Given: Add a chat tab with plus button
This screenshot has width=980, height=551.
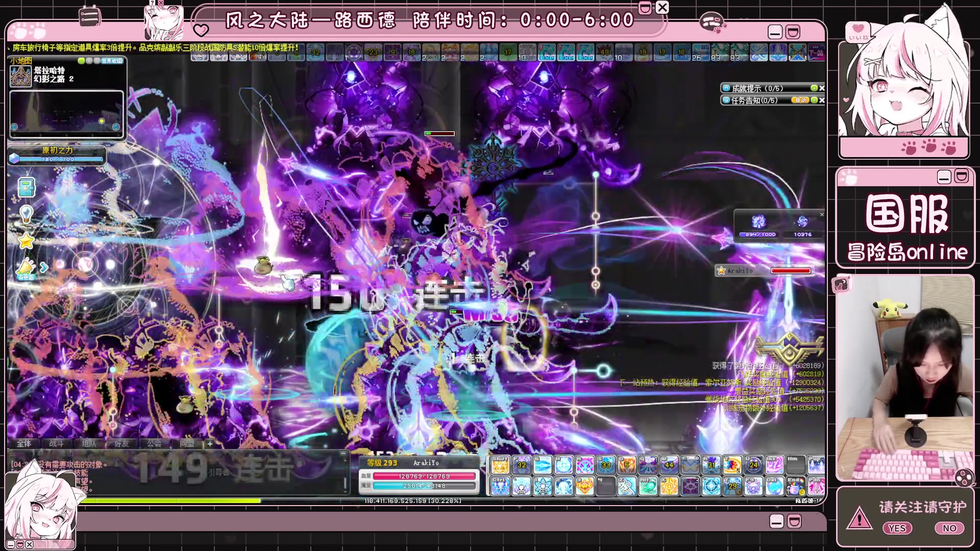Looking at the screenshot, I should pyautogui.click(x=210, y=444).
